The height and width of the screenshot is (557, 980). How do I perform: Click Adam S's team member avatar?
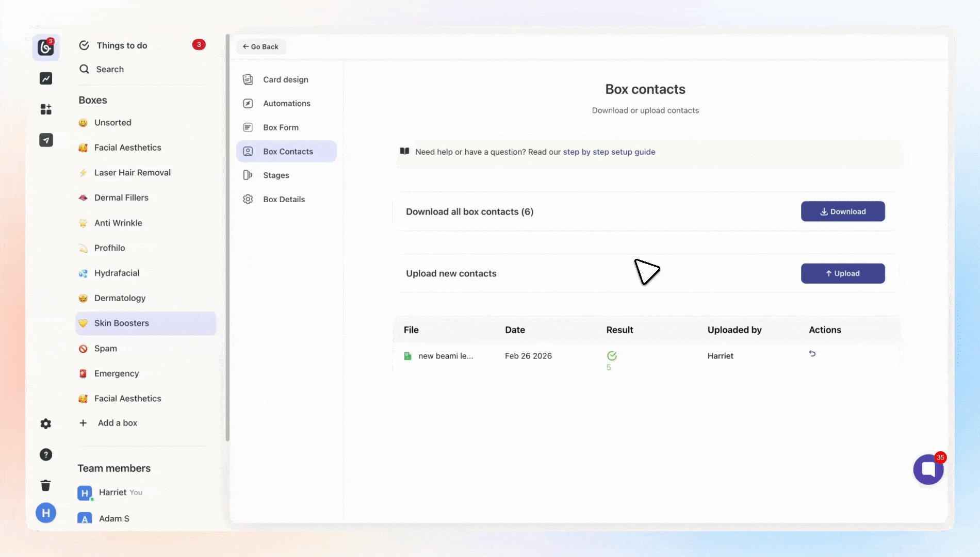(x=85, y=518)
